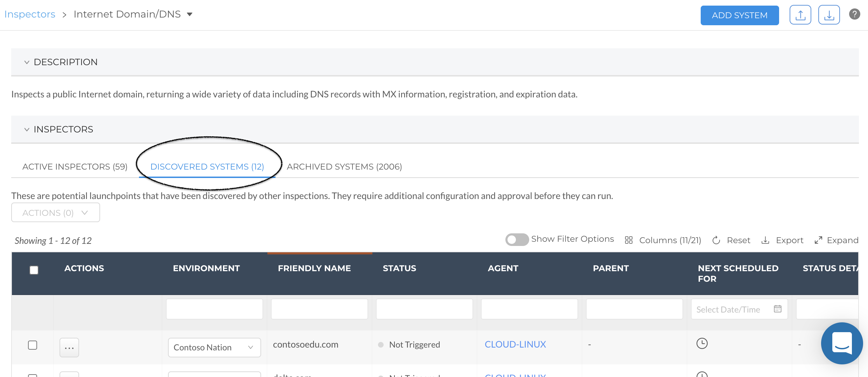Sort by PARENT column header

[x=611, y=268]
